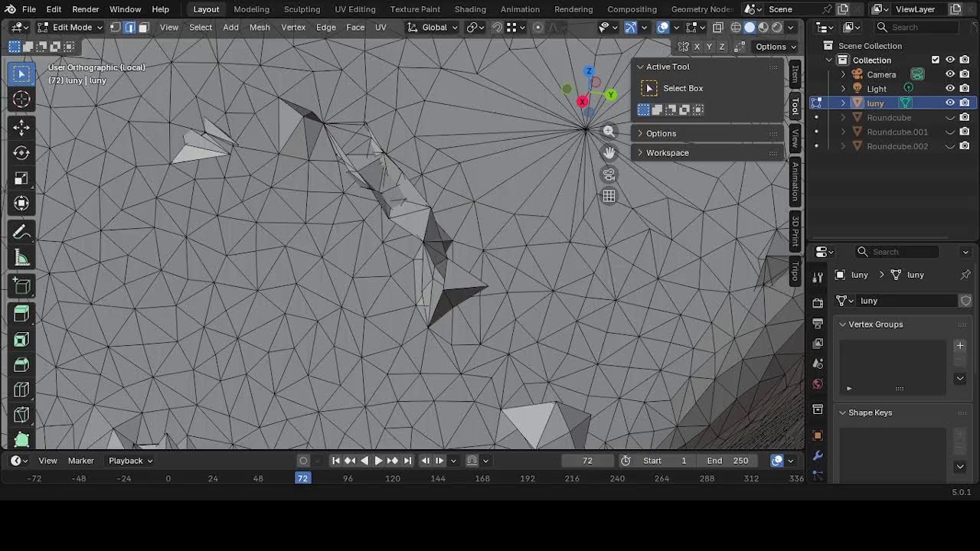This screenshot has width=980, height=551.
Task: Pick the Annotate pencil tool
Action: click(21, 233)
